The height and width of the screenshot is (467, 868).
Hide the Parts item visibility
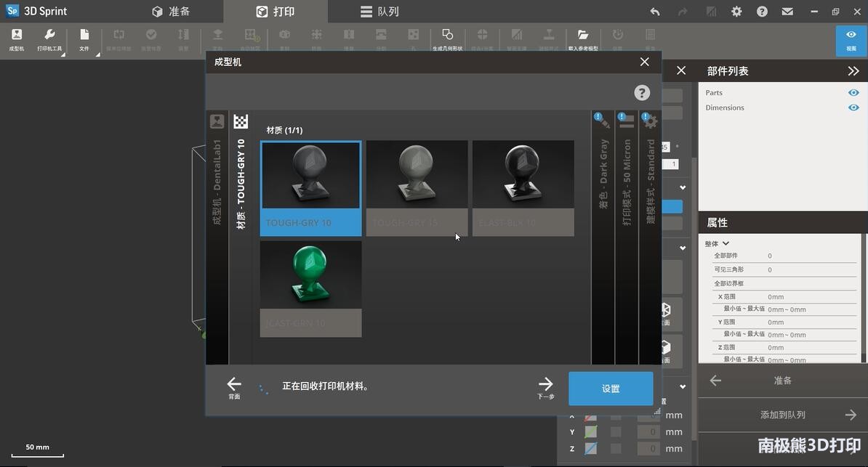[853, 93]
